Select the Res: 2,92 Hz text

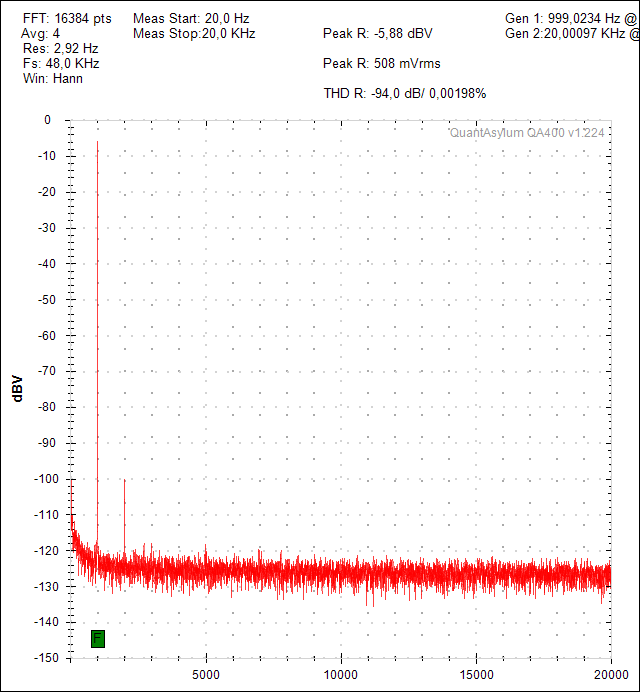(x=60, y=49)
